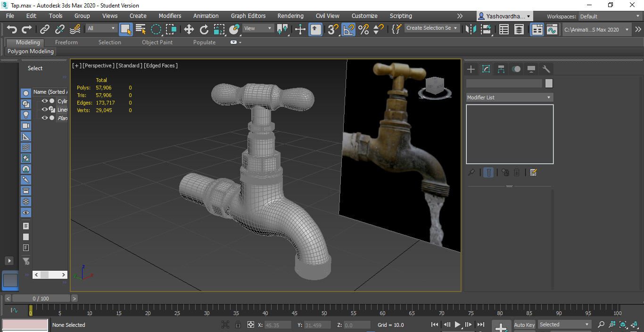Screen dimensions: 644x332
Task: Activate the Select and Rotate tool
Action: coord(204,29)
